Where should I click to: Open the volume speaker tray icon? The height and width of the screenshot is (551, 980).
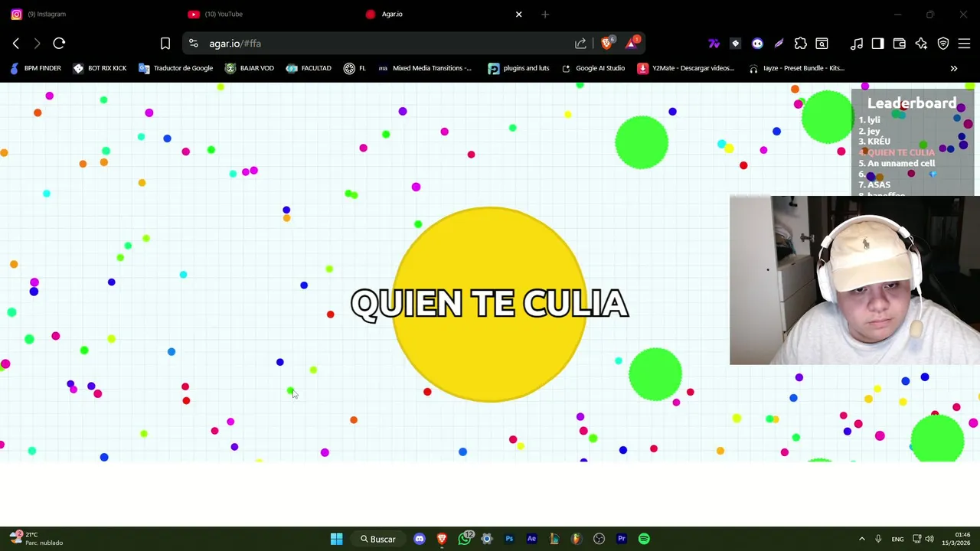tap(929, 539)
